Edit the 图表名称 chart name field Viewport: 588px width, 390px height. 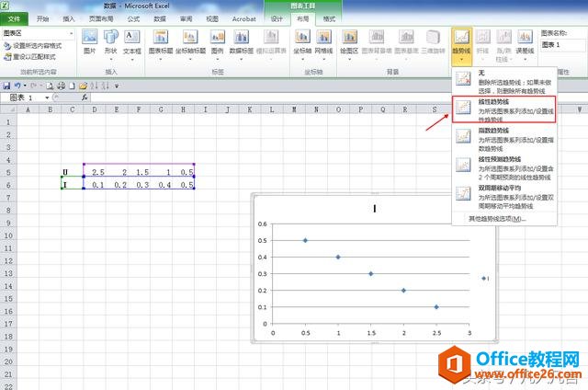561,45
